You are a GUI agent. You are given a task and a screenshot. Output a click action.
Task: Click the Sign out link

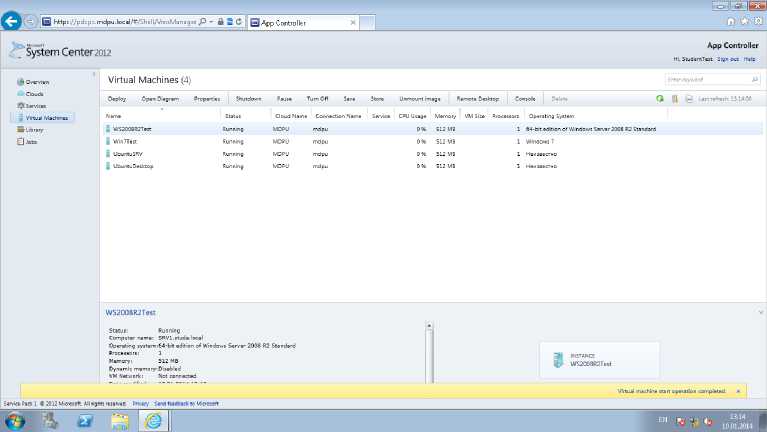(x=728, y=59)
